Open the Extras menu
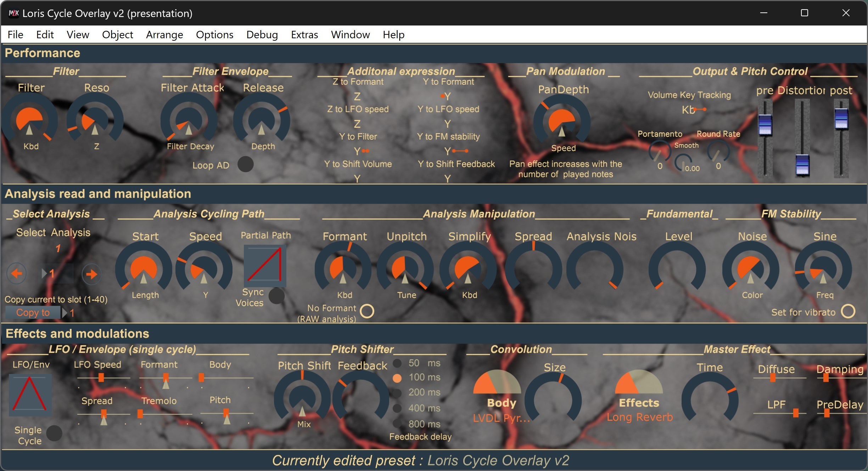The image size is (868, 471). click(304, 35)
